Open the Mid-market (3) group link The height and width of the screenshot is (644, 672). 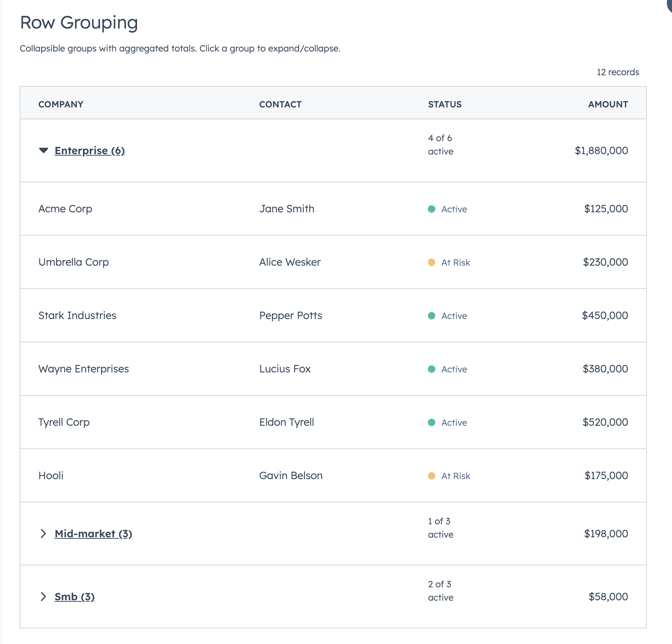(x=94, y=534)
